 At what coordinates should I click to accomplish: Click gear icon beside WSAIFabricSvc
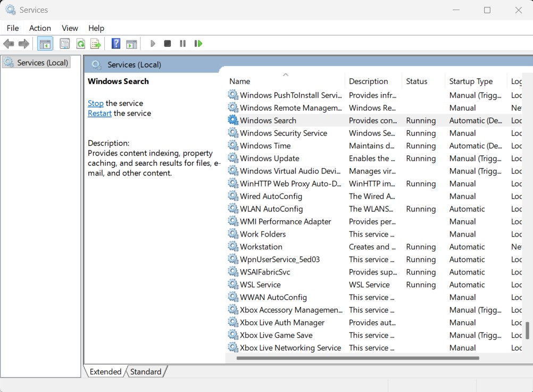[233, 272]
